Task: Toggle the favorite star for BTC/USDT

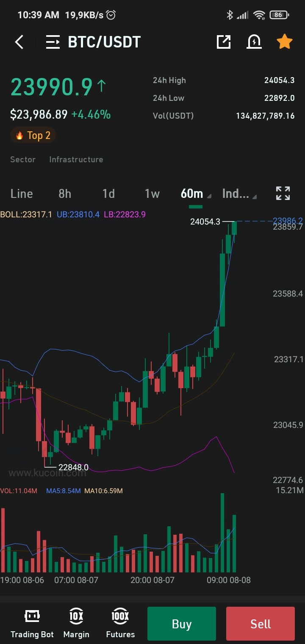Action: [x=285, y=42]
